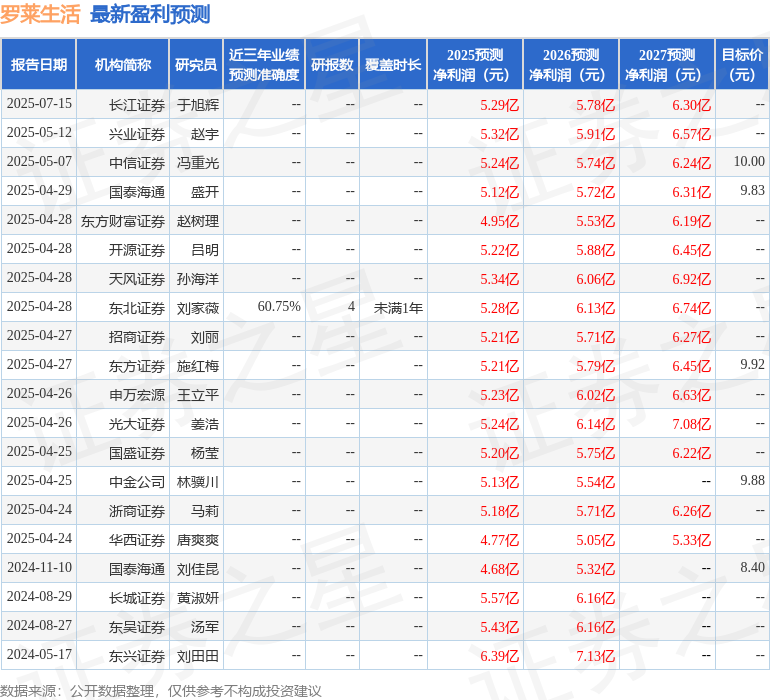Select the 2025预测净利润 column header
This screenshot has width=770, height=700.
point(475,64)
